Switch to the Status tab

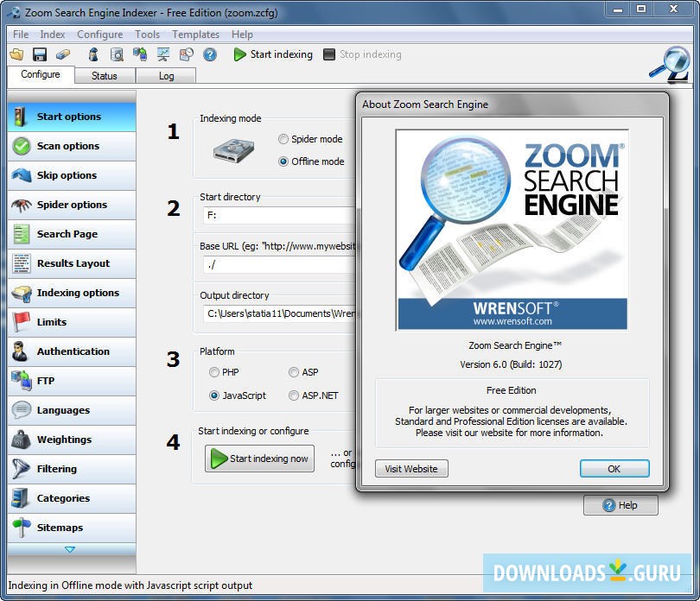pyautogui.click(x=104, y=76)
